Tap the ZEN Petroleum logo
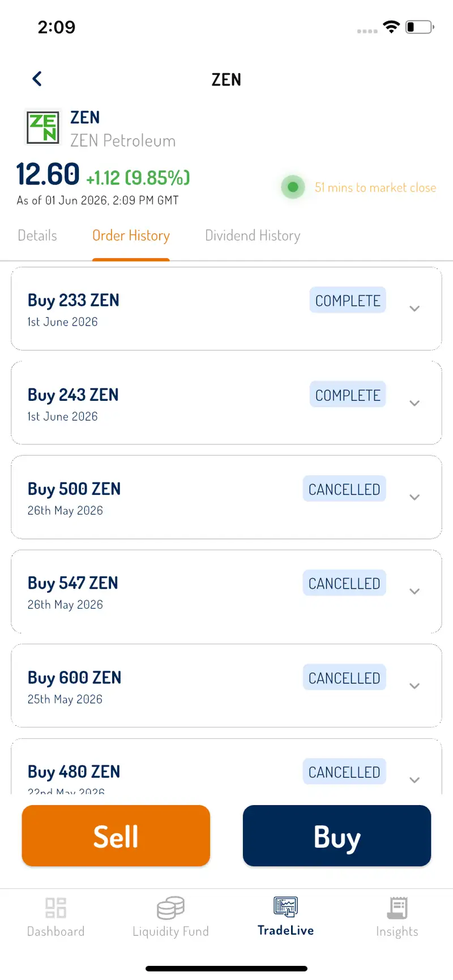Viewport: 453px width, 980px height. tap(44, 127)
